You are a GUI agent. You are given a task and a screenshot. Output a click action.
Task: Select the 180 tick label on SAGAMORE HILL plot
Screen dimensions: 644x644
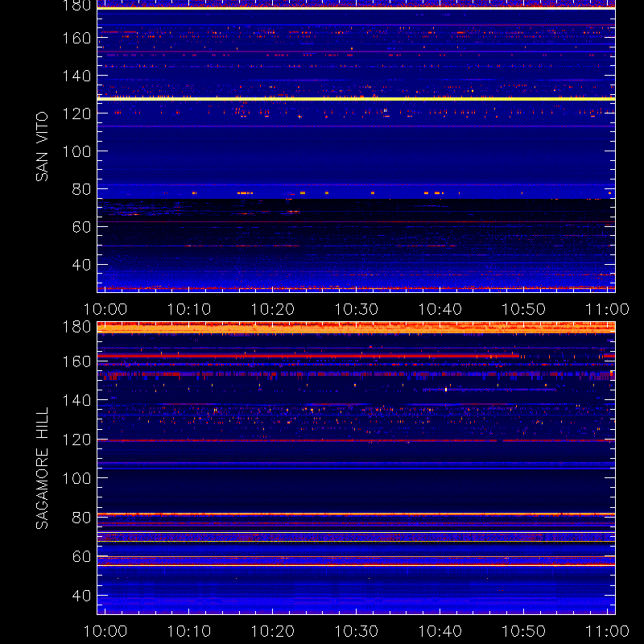point(76,327)
